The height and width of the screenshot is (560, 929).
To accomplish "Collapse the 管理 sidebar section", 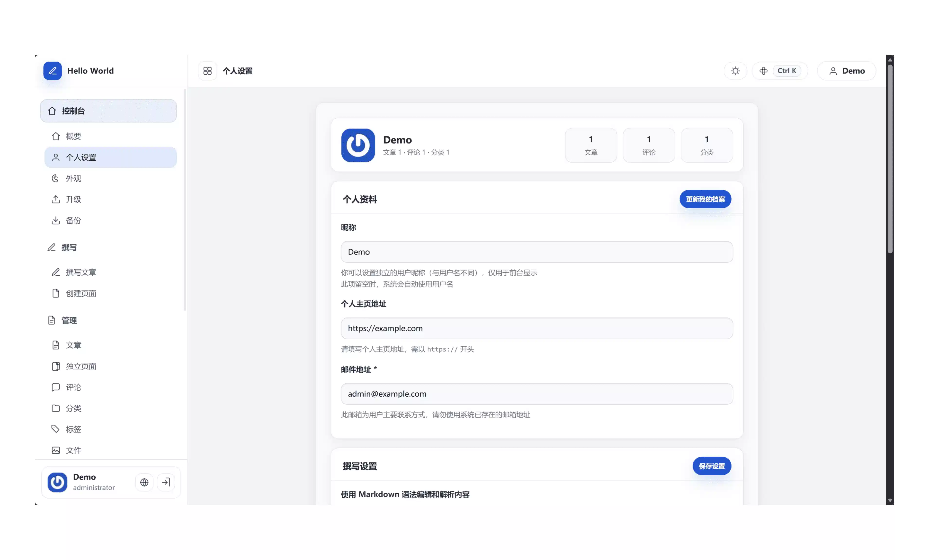I will (108, 320).
